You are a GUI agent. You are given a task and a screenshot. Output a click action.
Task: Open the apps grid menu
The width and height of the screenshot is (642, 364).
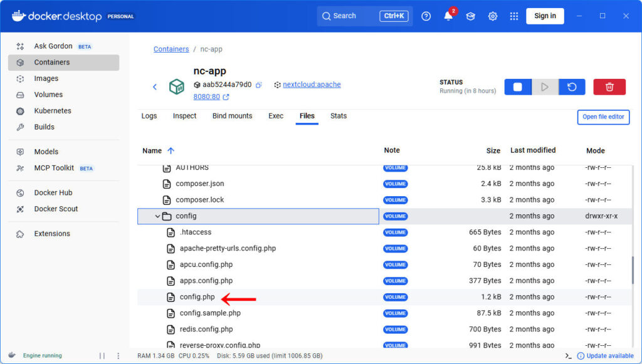pos(514,16)
